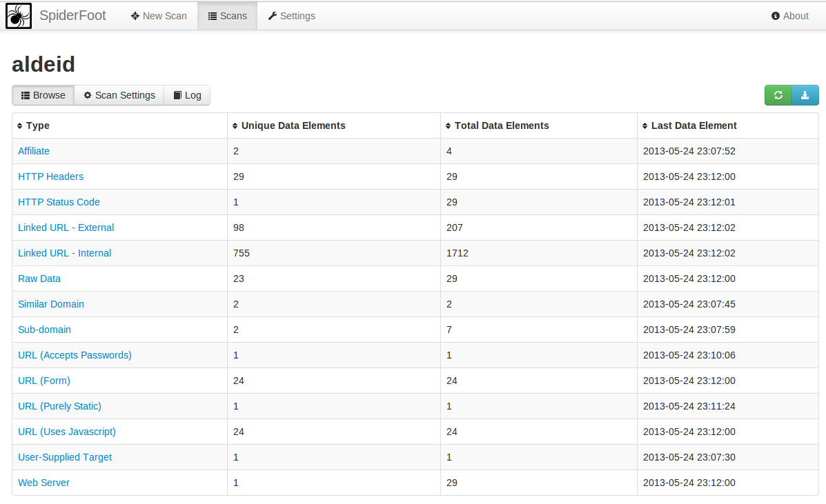Select the Browse tab

pos(43,95)
